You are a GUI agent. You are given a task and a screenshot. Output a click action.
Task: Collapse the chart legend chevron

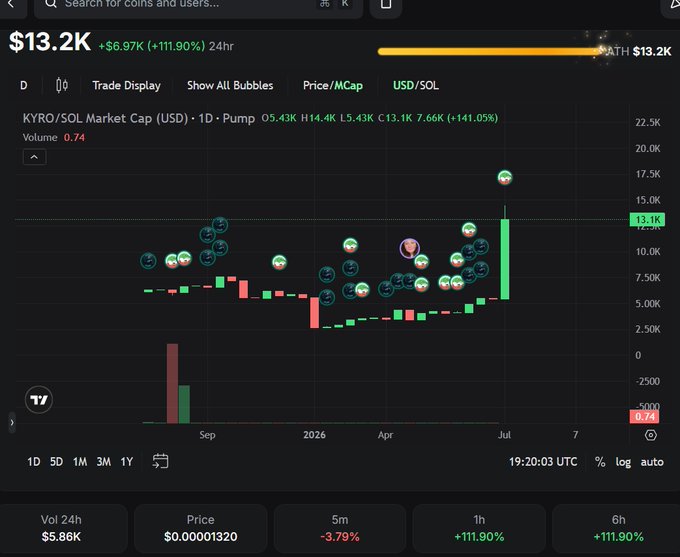pos(34,157)
